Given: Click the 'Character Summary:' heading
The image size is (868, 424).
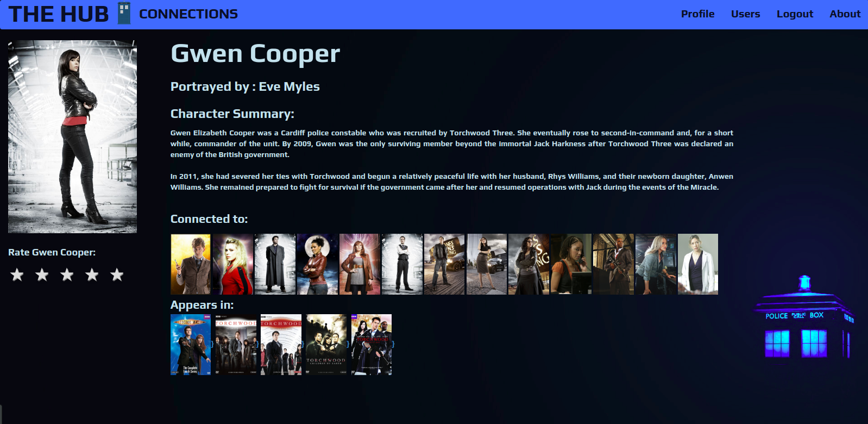Looking at the screenshot, I should pyautogui.click(x=232, y=114).
